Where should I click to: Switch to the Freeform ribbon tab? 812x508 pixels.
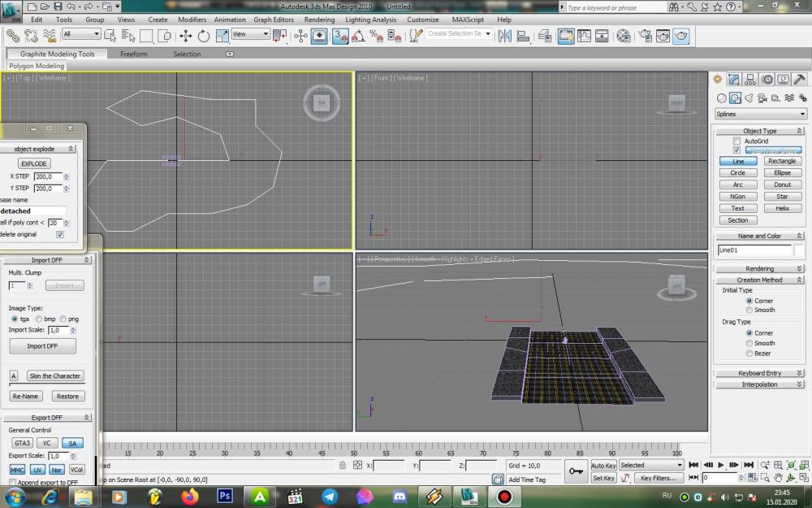(x=134, y=54)
